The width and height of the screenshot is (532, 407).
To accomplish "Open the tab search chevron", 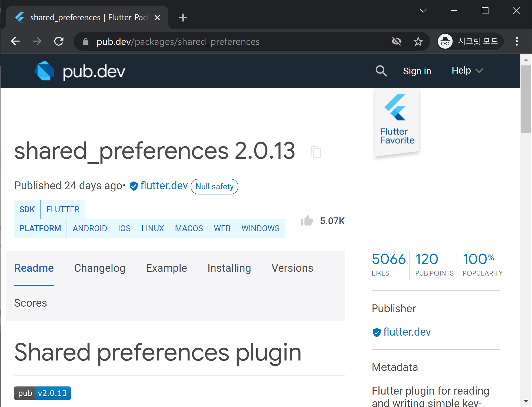I will coord(423,11).
